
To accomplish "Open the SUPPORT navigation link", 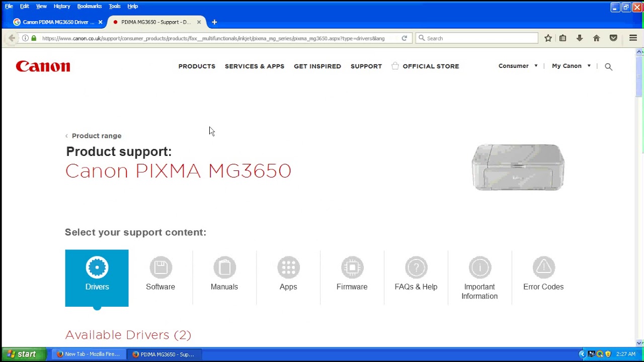I will point(366,66).
